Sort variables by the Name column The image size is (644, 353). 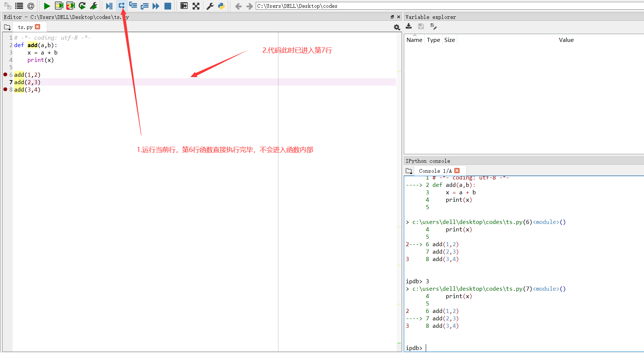pyautogui.click(x=414, y=40)
